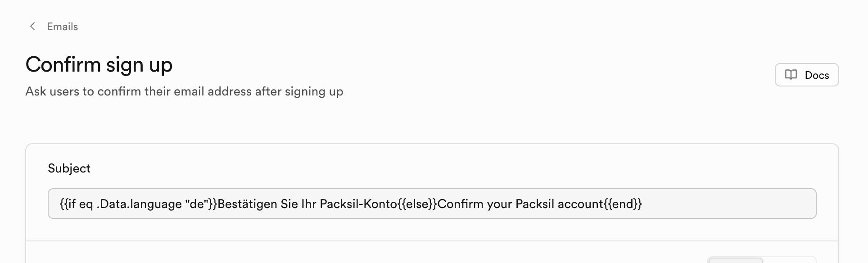Image resolution: width=868 pixels, height=263 pixels.
Task: Focus the Subject input field
Action: (431, 204)
